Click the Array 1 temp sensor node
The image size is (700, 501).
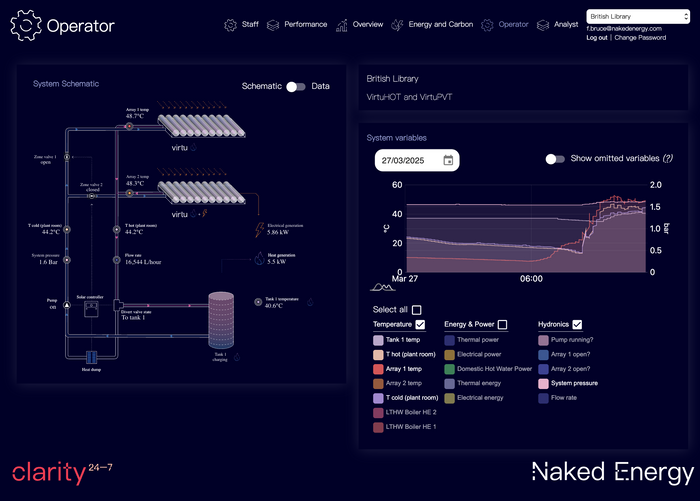coord(129,126)
